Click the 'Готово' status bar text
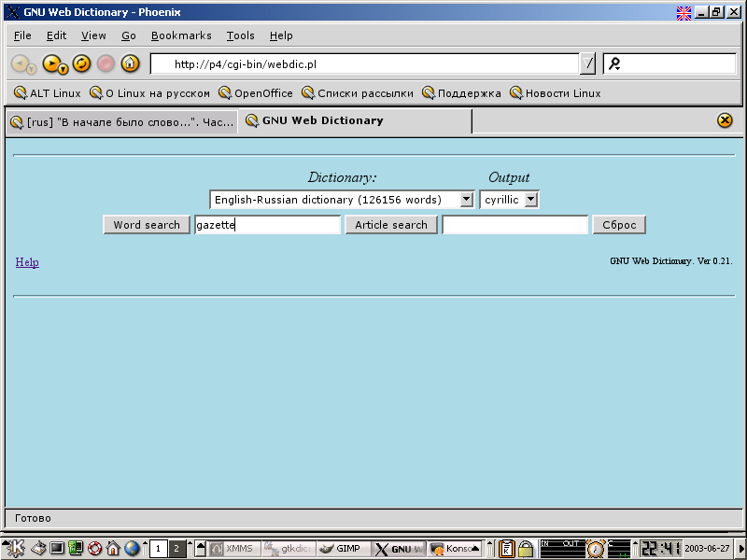The height and width of the screenshot is (560, 747). coord(33,518)
